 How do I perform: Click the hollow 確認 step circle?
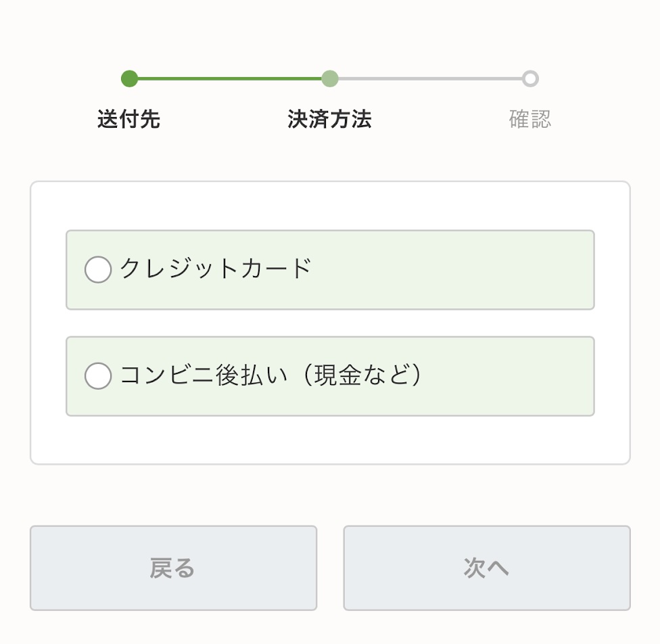530,78
